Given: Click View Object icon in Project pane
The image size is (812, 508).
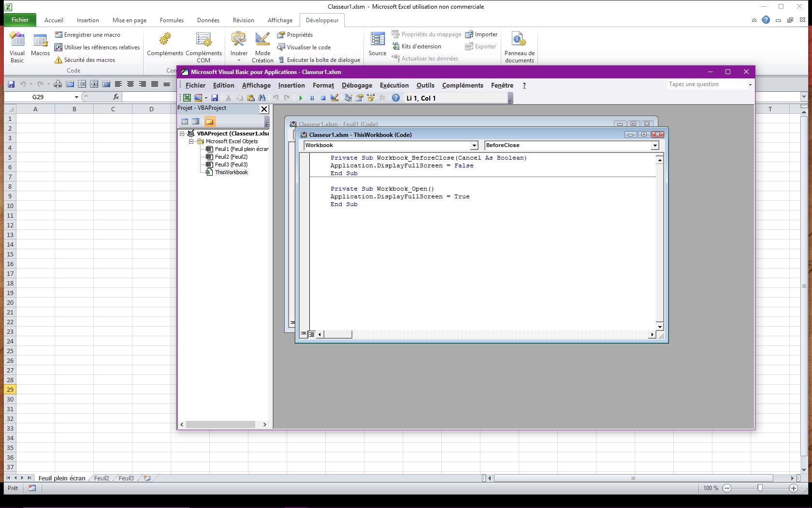Looking at the screenshot, I should [196, 121].
